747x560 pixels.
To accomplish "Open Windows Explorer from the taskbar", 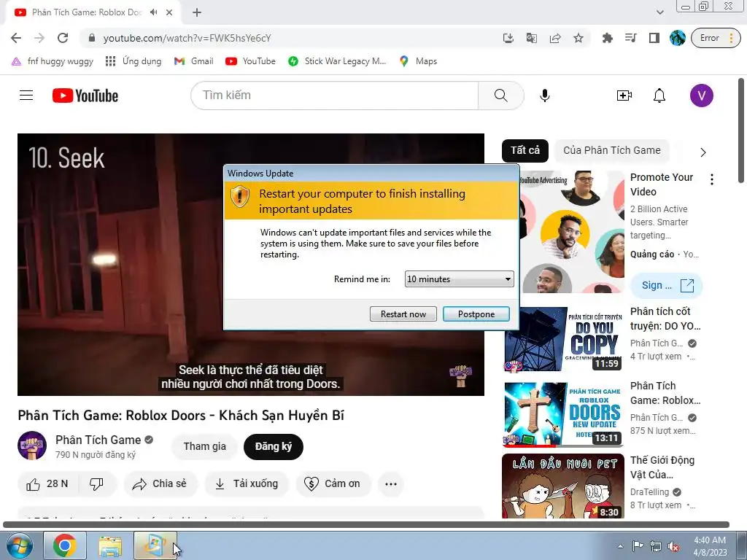I will coord(111,545).
